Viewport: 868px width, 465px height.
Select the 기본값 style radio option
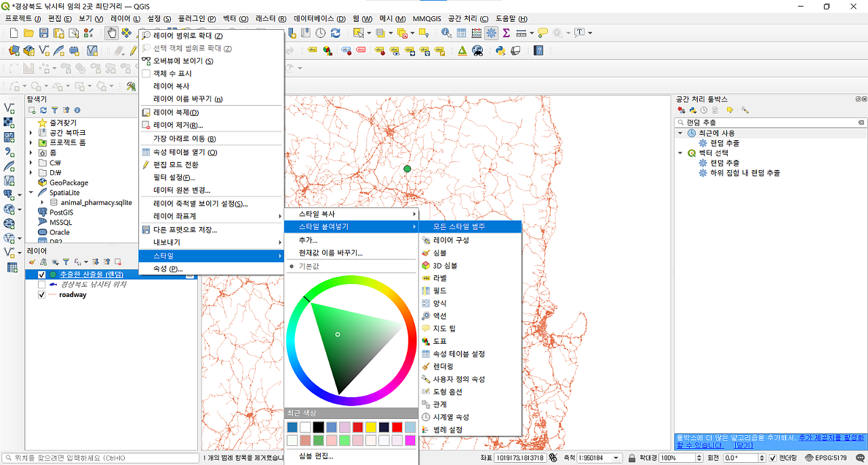[292, 266]
